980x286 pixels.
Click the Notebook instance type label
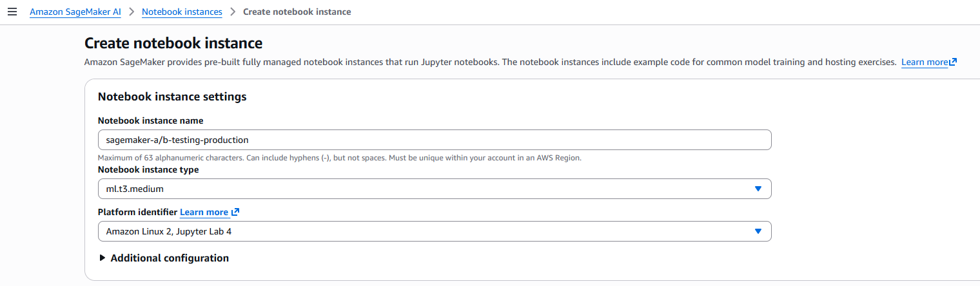[148, 170]
